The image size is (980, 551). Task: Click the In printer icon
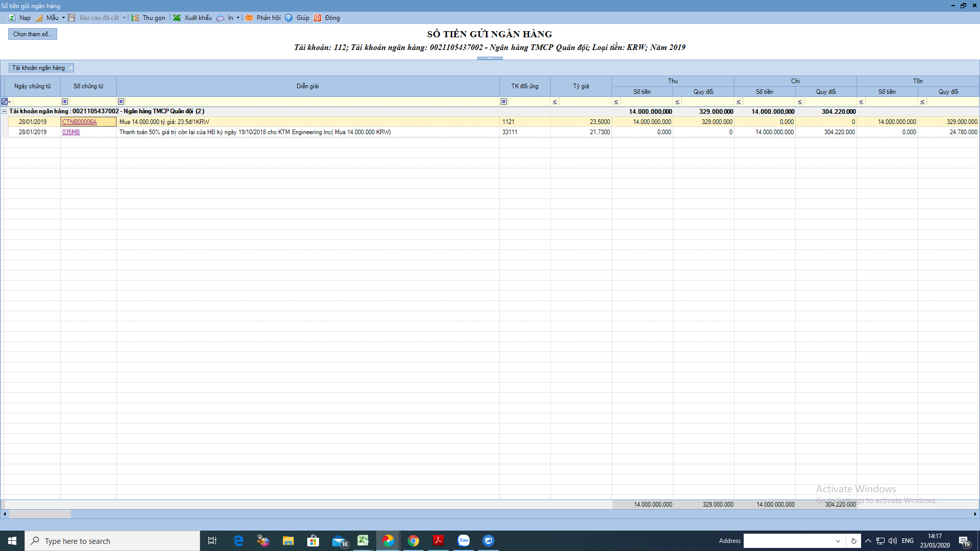tap(220, 18)
